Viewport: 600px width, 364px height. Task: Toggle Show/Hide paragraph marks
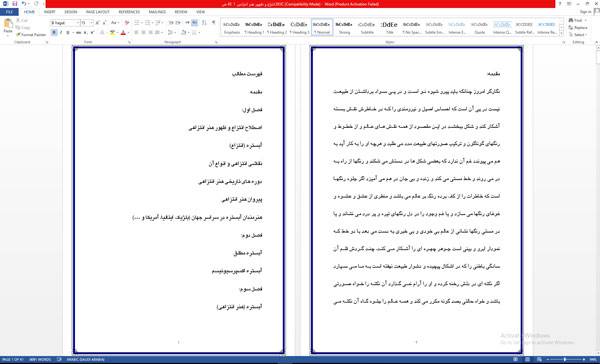tap(214, 23)
